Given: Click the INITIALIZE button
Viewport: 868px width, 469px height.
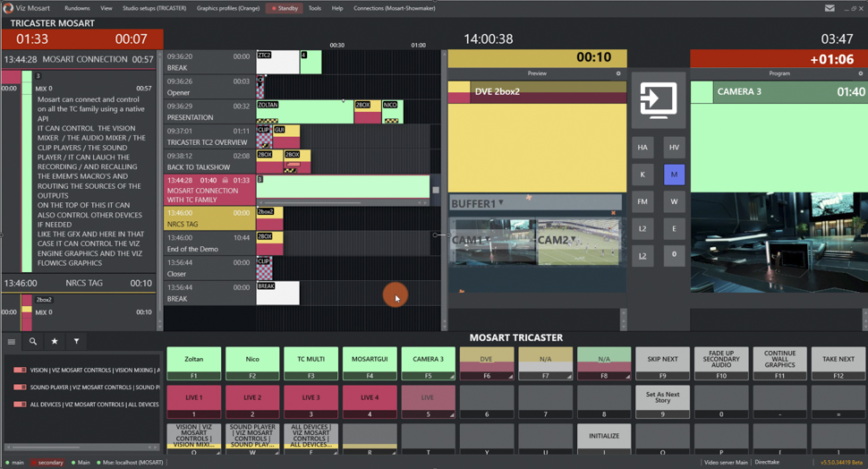Looking at the screenshot, I should pos(604,439).
